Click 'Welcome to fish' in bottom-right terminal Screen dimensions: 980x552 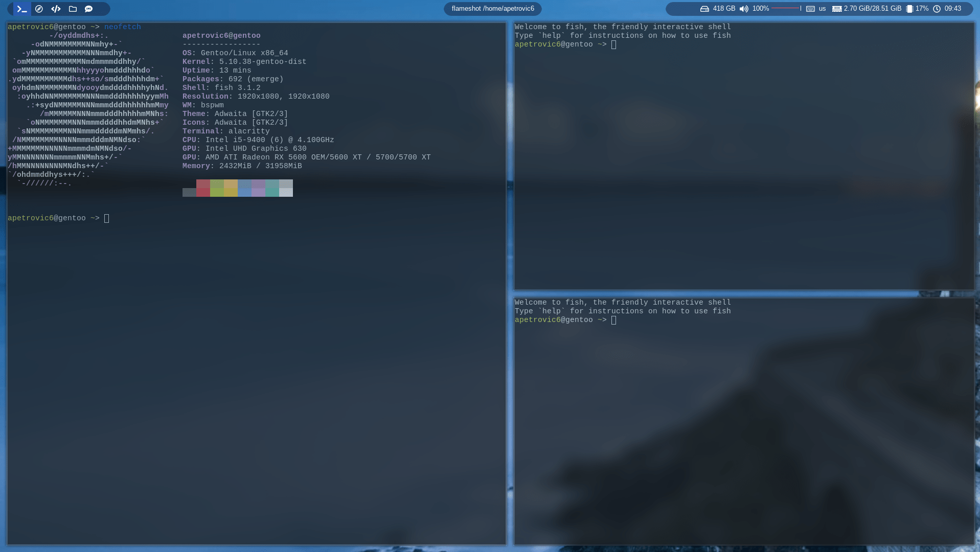click(623, 303)
